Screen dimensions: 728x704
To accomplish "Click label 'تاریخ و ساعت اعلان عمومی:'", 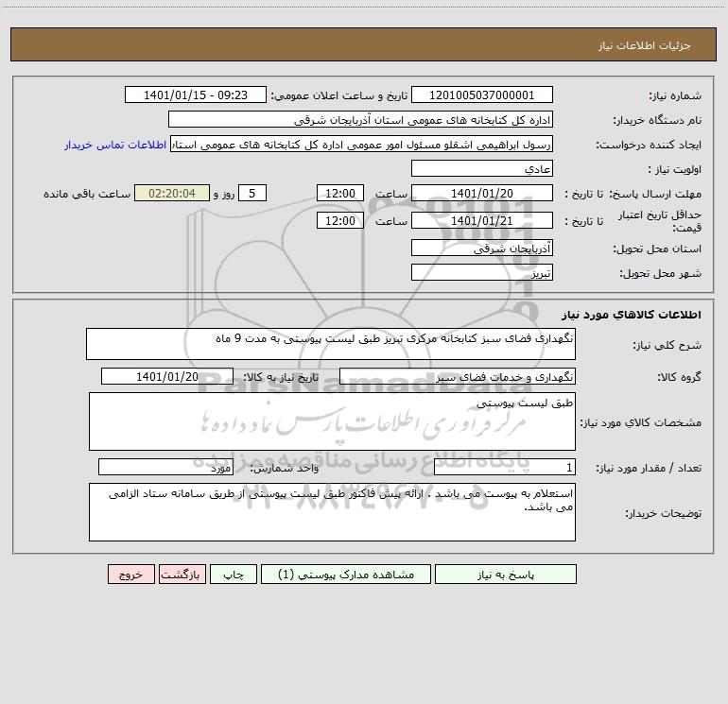I will pyautogui.click(x=339, y=96).
